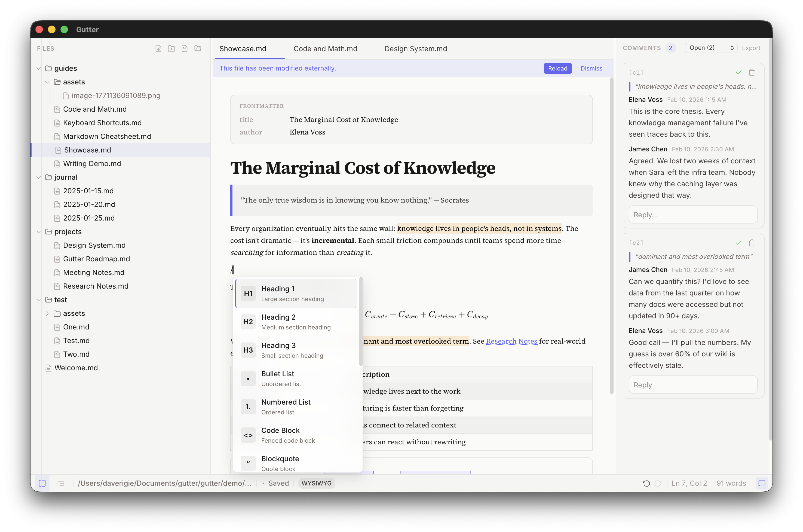Choose the H1 Heading 1 slash command

pos(297,293)
